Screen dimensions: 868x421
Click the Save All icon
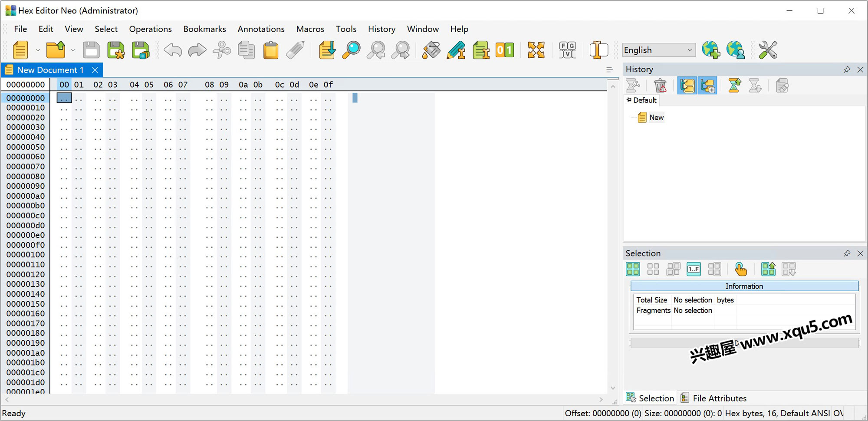pos(141,50)
